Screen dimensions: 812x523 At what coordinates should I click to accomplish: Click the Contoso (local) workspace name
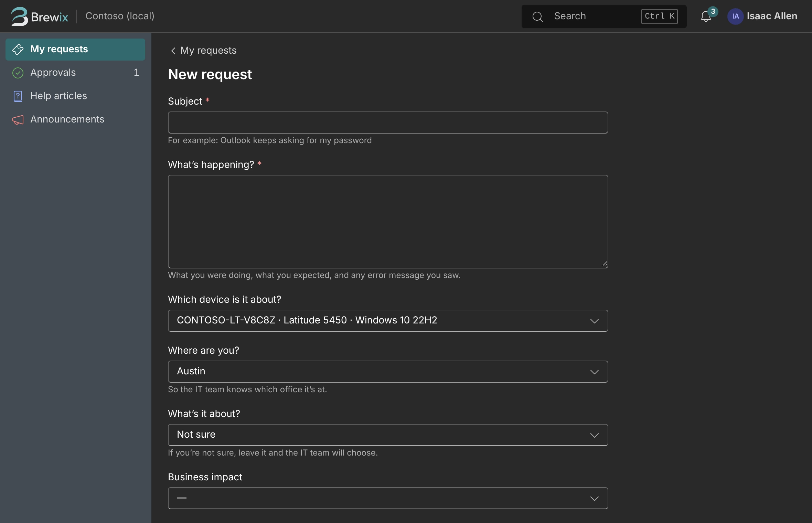120,16
